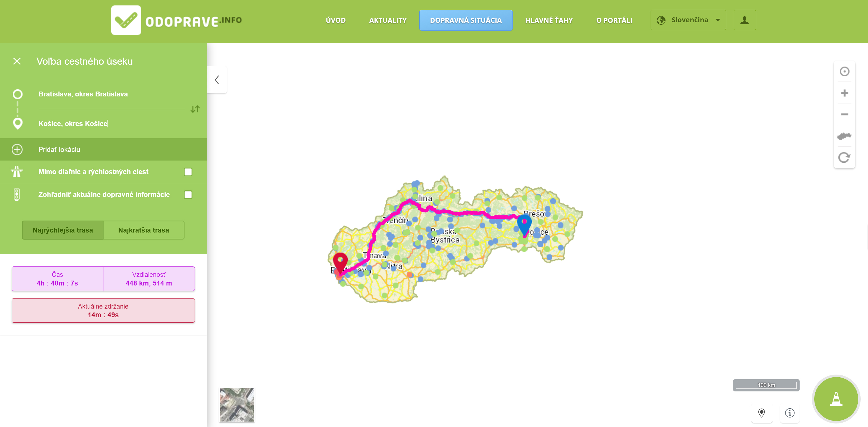The height and width of the screenshot is (427, 868).
Task: Refresh the map data
Action: click(x=844, y=158)
